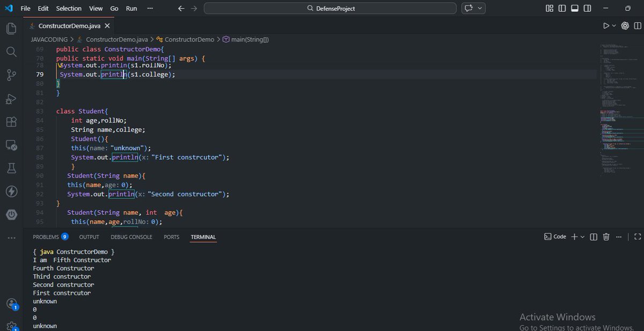This screenshot has width=644, height=331.
Task: Open the power symbol extension view
Action: [x=11, y=214]
